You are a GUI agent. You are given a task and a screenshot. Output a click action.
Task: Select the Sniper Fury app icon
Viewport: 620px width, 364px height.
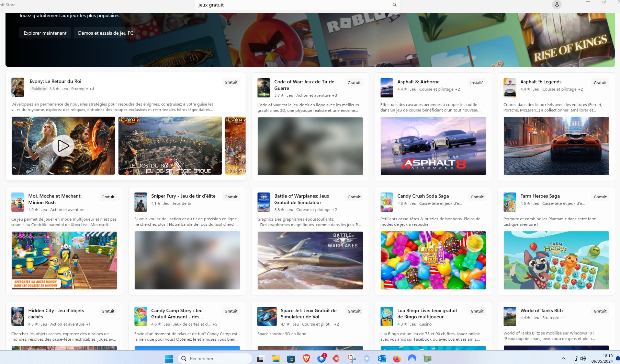click(141, 202)
